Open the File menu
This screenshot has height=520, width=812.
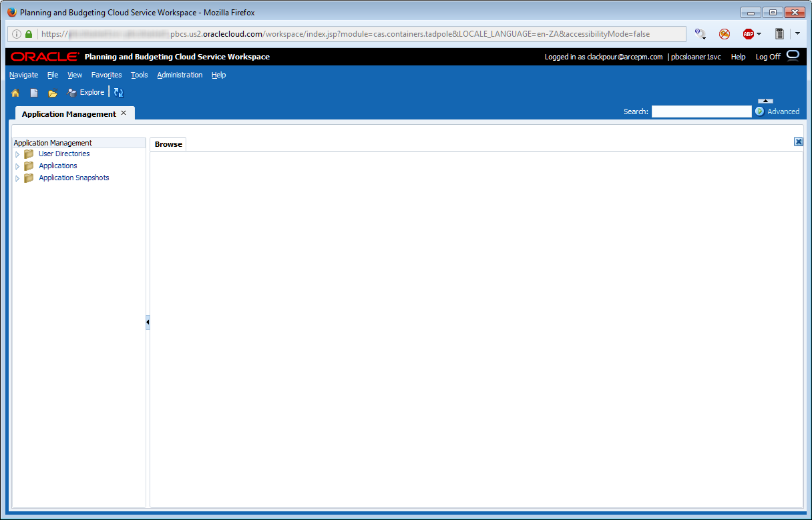click(53, 75)
